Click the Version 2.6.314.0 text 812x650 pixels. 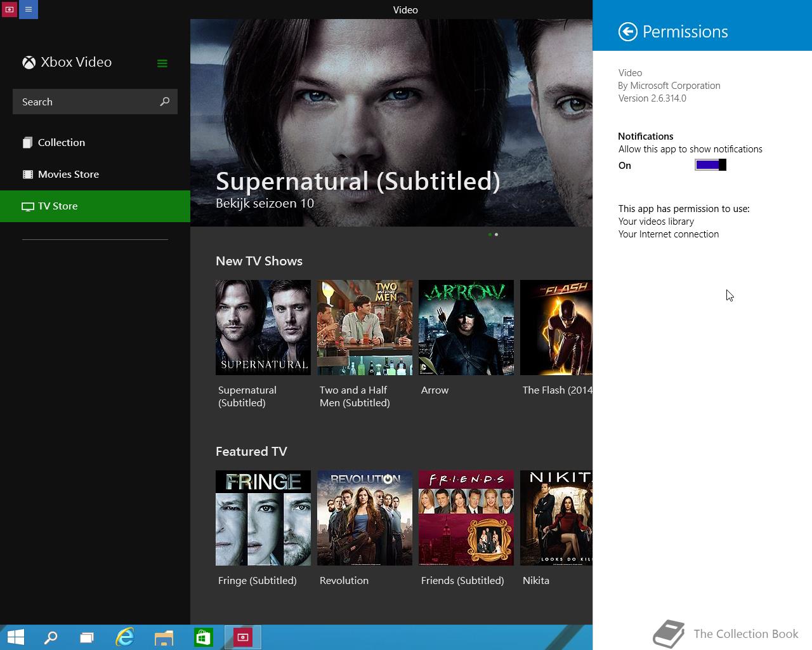pos(652,98)
